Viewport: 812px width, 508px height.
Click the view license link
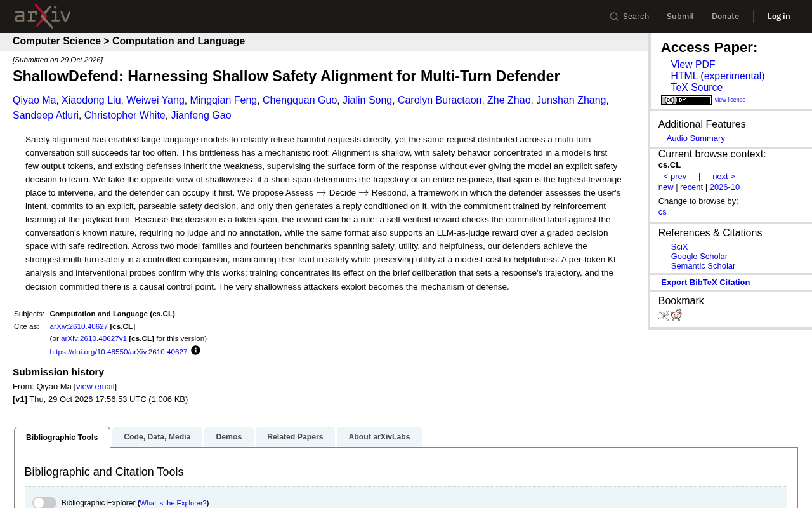point(730,100)
